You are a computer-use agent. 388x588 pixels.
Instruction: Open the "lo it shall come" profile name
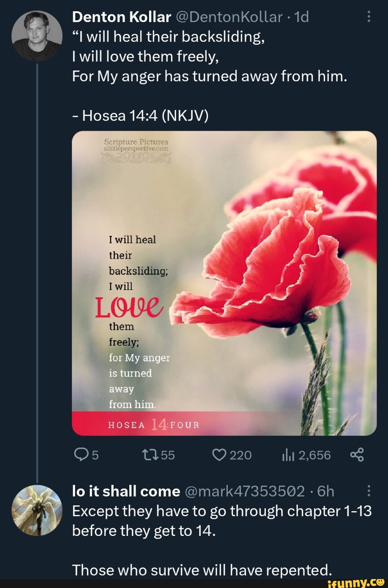point(126,491)
